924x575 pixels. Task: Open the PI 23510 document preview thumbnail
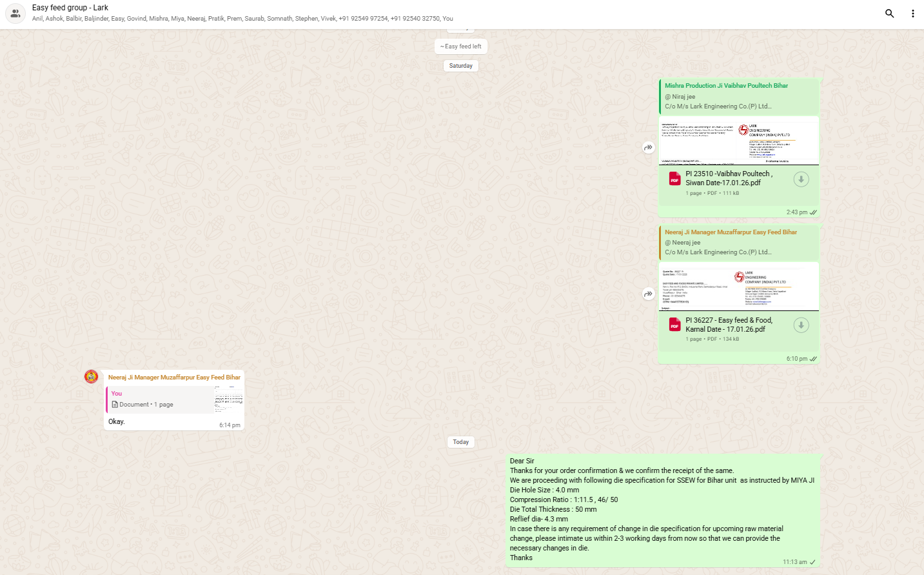(x=738, y=141)
